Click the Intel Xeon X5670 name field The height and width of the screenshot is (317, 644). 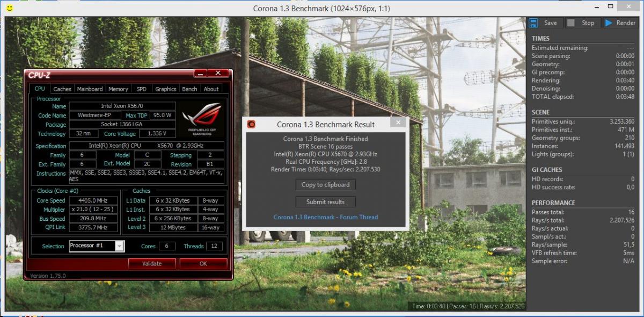pos(122,106)
